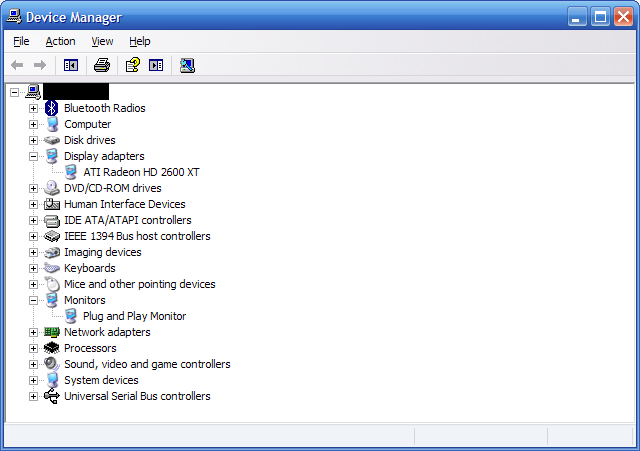Click the Mice and other pointing devices icon
The image size is (640, 451).
52,284
